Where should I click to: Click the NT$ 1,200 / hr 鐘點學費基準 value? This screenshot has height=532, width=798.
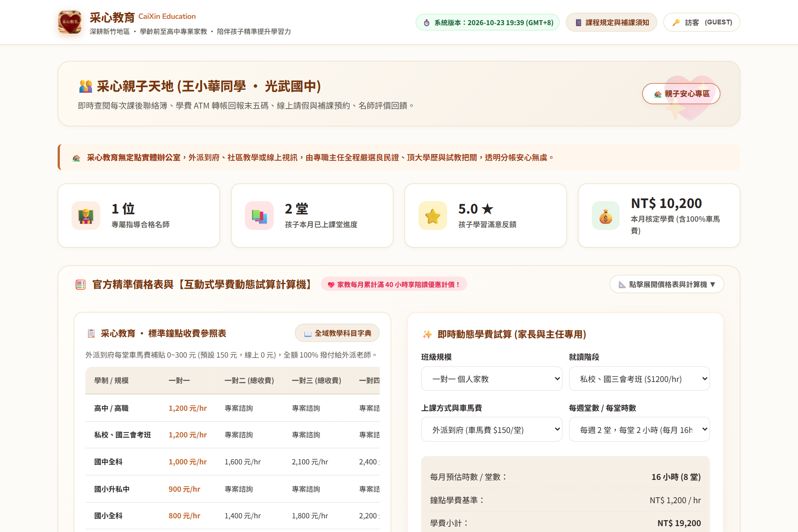tap(675, 500)
